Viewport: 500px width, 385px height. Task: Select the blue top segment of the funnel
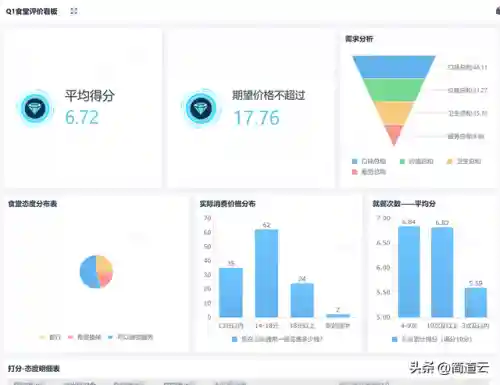(394, 67)
